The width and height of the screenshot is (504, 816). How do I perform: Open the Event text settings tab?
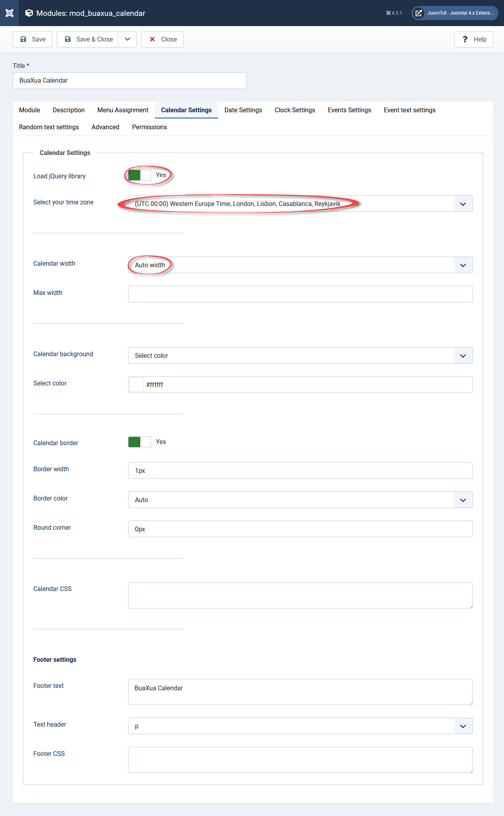[410, 110]
